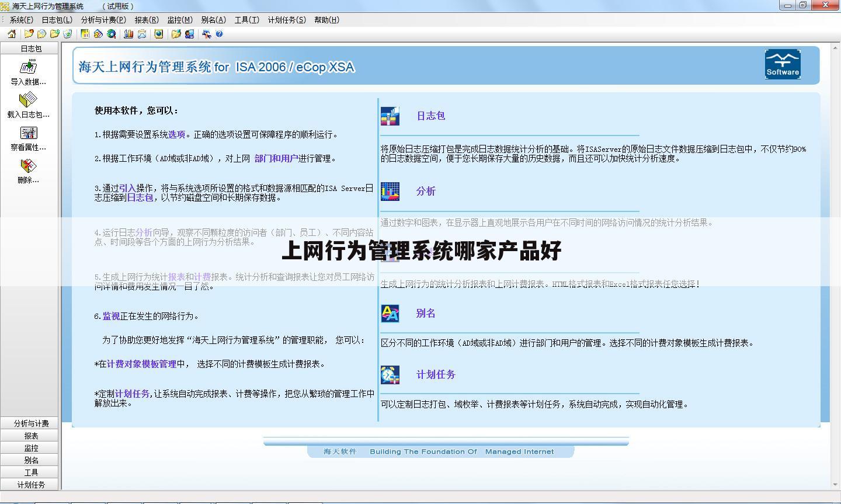This screenshot has height=504, width=841.
Task: Open the 别名(A) menu
Action: click(x=213, y=20)
